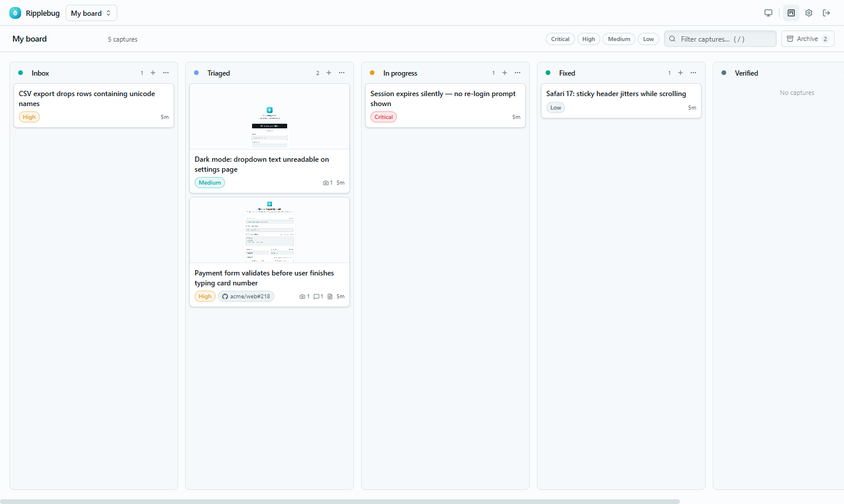The width and height of the screenshot is (844, 504).
Task: Open In progress column more options
Action: tap(518, 73)
